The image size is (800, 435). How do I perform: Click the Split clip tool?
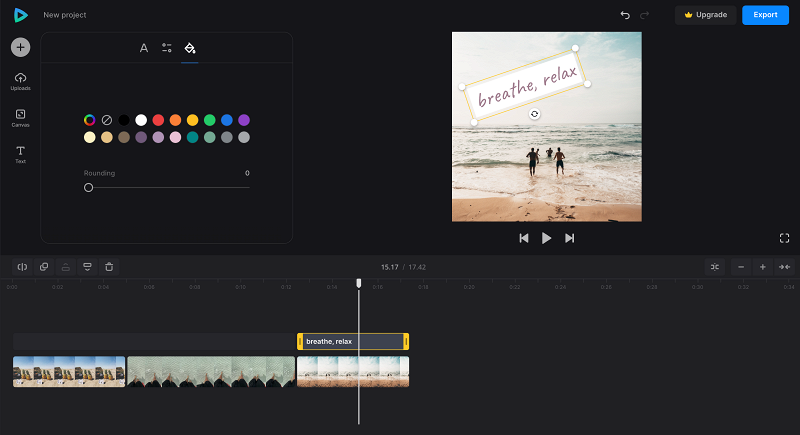(x=22, y=267)
